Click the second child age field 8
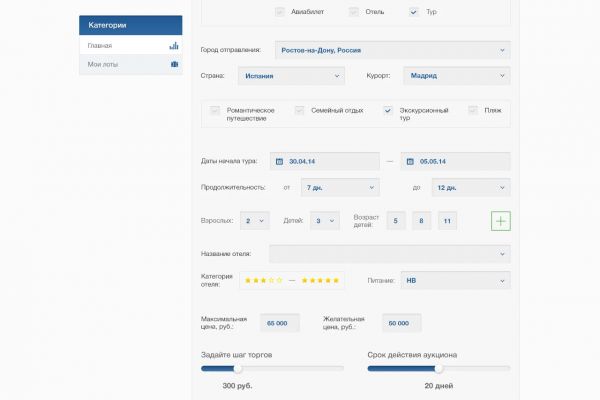Image resolution: width=600 pixels, height=400 pixels. 421,221
